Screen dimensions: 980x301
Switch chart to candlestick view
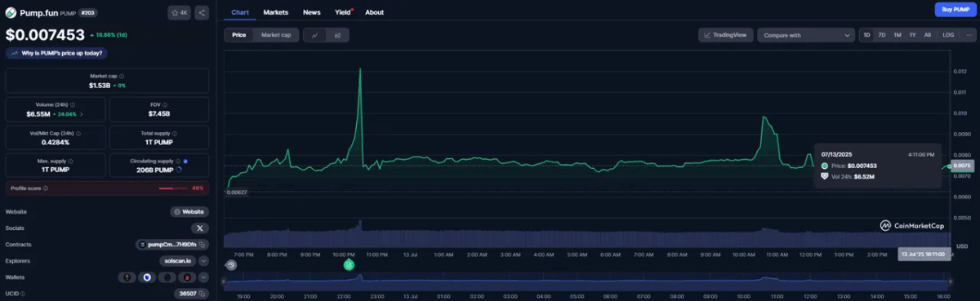[337, 35]
